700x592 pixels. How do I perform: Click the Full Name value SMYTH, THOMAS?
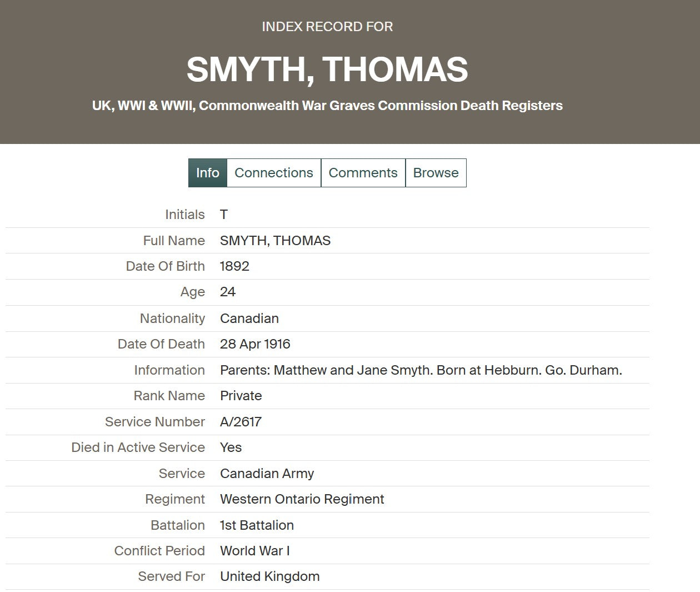point(275,241)
